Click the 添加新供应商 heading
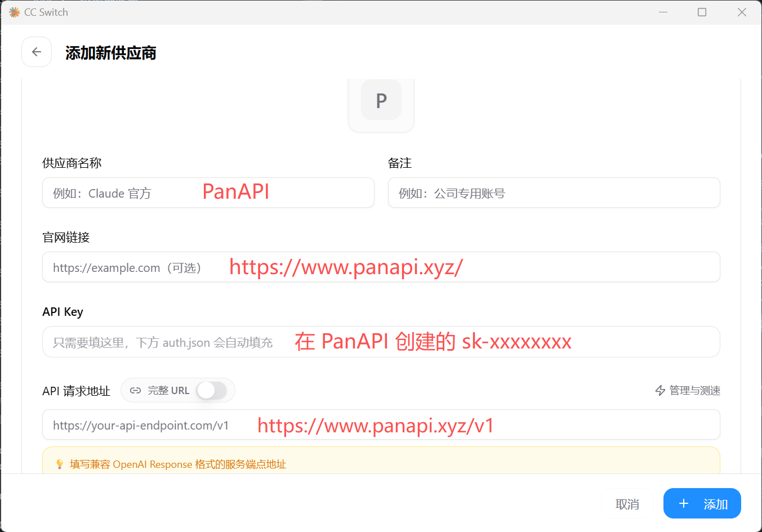The height and width of the screenshot is (532, 762). click(111, 53)
